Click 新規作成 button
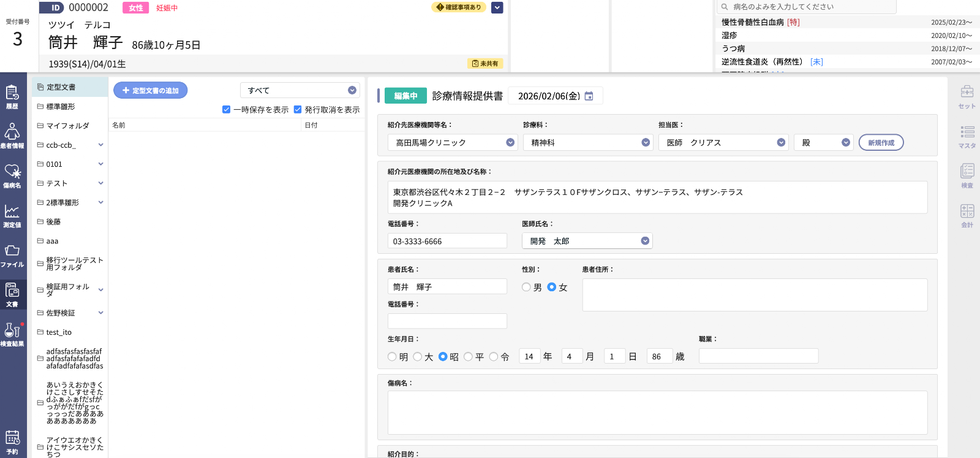Screen dimensions: 980x458 [881, 142]
